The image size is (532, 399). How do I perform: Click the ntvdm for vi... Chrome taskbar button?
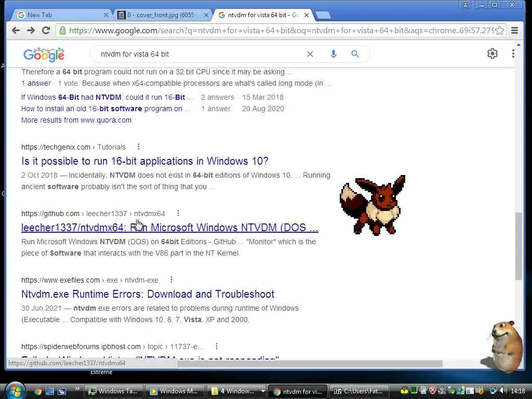[x=298, y=391]
